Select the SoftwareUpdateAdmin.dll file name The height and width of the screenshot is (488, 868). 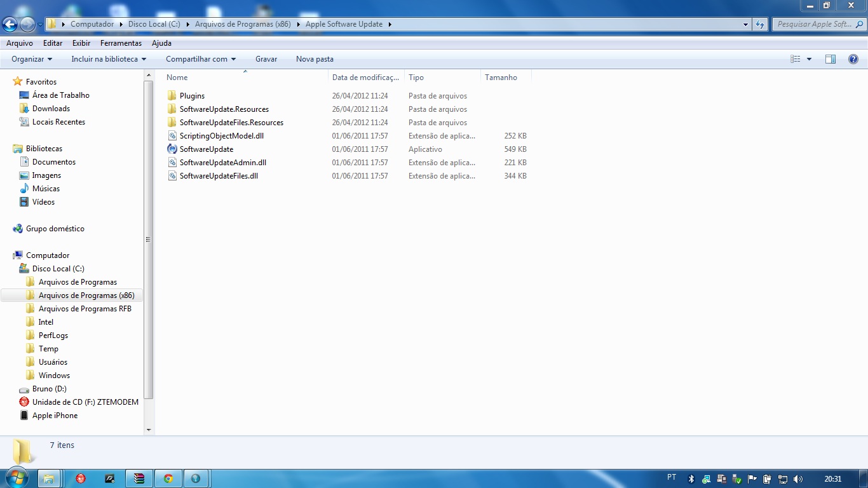pyautogui.click(x=223, y=163)
